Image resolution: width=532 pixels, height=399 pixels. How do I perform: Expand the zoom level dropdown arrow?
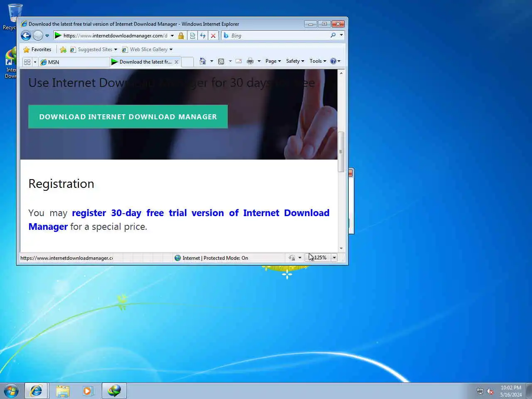coord(334,258)
